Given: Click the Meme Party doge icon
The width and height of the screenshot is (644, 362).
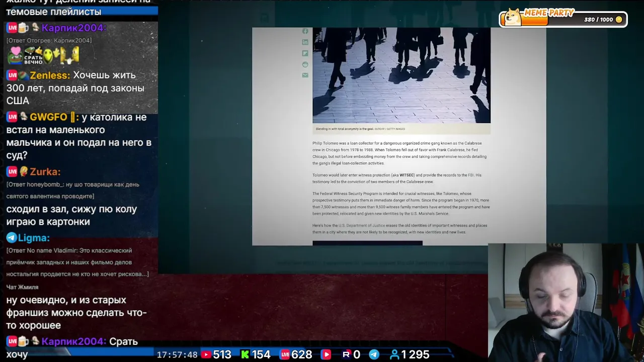Looking at the screenshot, I should (512, 18).
